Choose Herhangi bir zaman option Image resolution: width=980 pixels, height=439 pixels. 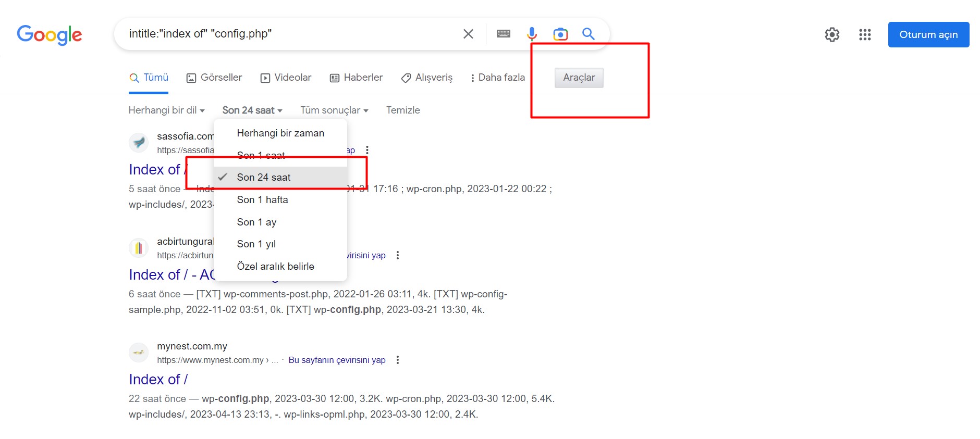tap(280, 133)
